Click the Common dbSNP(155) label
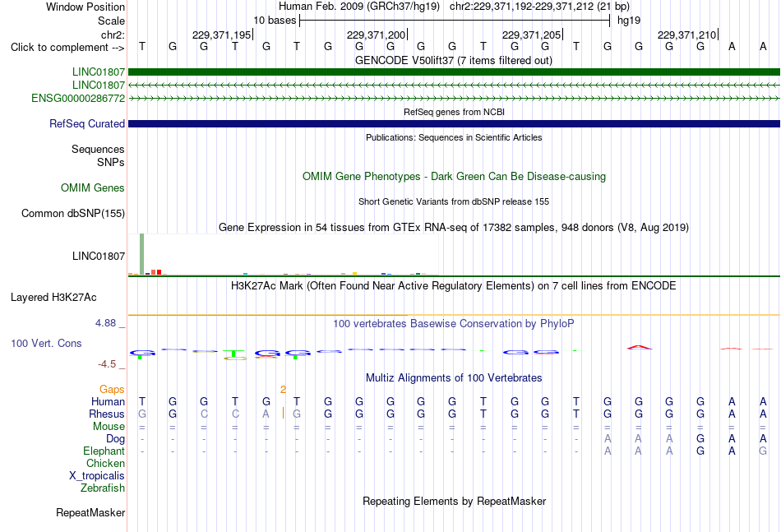 tap(73, 213)
